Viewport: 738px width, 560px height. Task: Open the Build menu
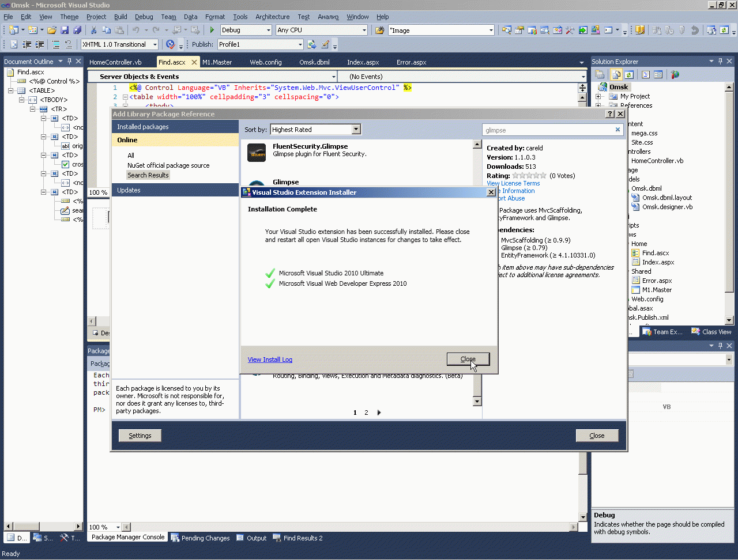pyautogui.click(x=121, y=17)
